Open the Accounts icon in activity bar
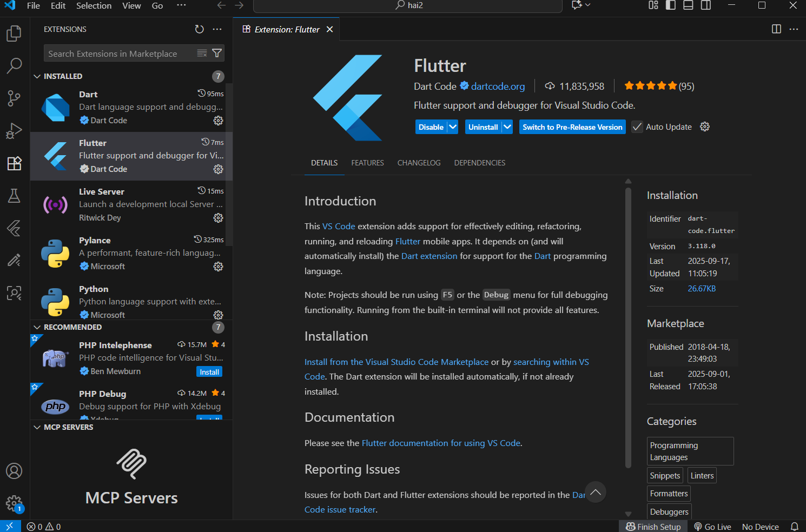This screenshot has height=532, width=806. [14, 471]
